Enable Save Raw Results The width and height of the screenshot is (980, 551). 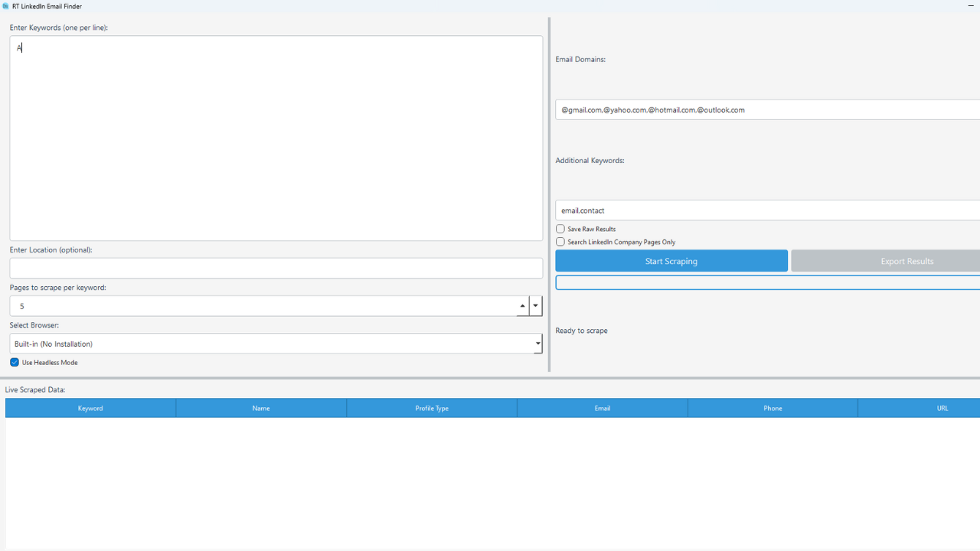[x=560, y=229]
